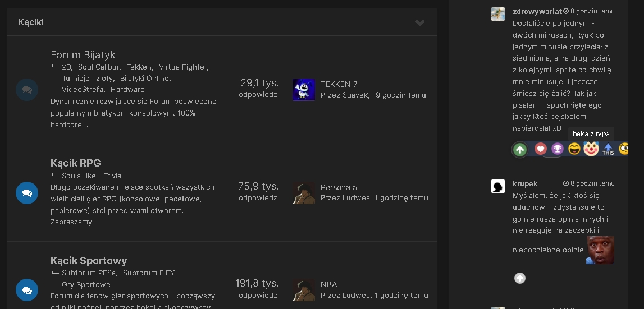Choose the blue THIS arrow reaction
Screen dimensions: 644x309
tap(608, 149)
